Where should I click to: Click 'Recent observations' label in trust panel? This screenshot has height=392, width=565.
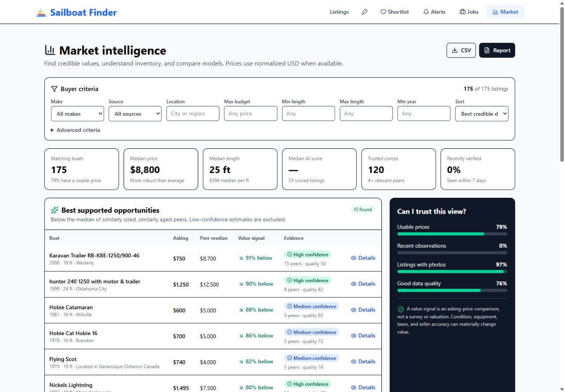[x=422, y=246]
